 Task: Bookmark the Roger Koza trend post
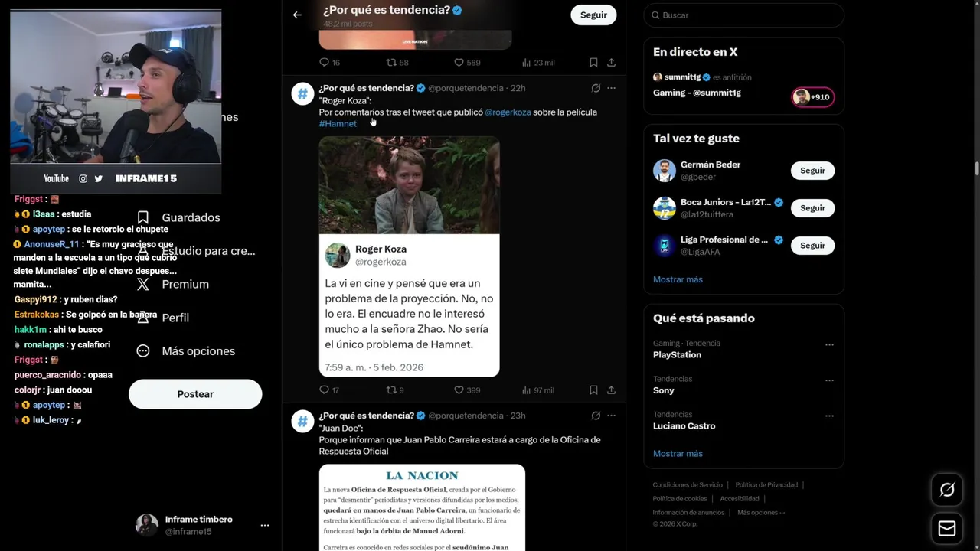593,390
